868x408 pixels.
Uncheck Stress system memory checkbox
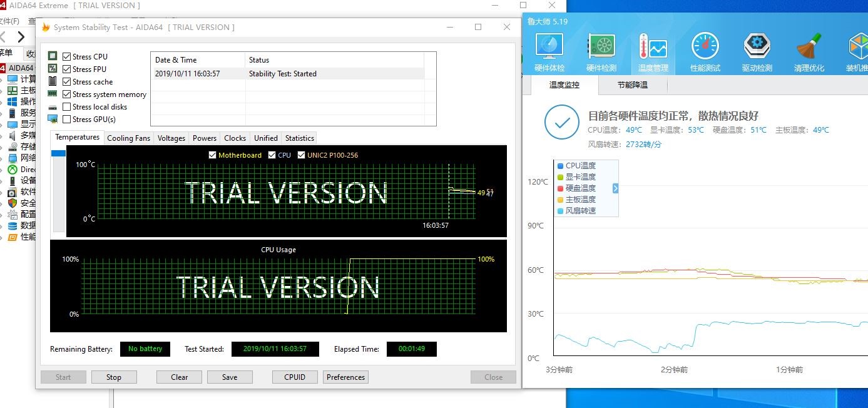tap(67, 94)
